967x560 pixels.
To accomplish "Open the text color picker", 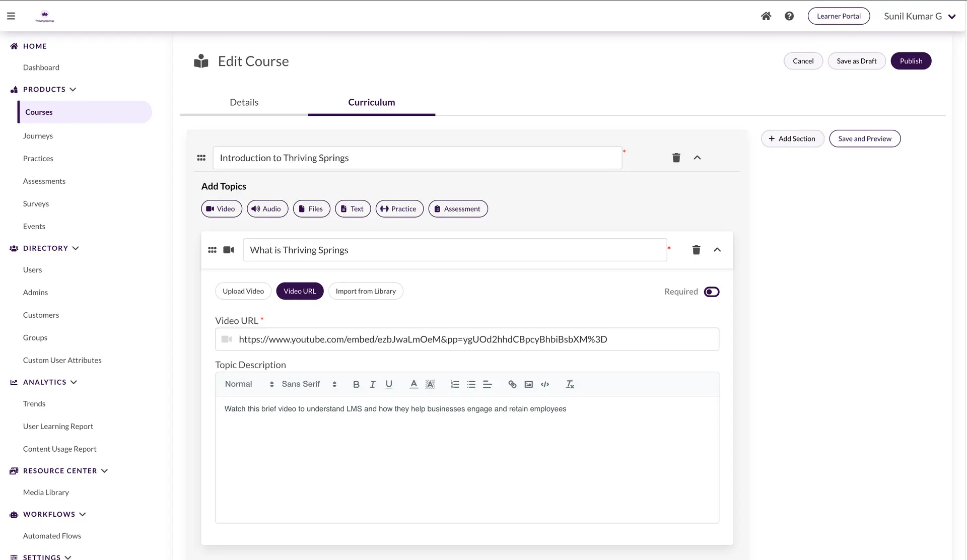I will 413,384.
